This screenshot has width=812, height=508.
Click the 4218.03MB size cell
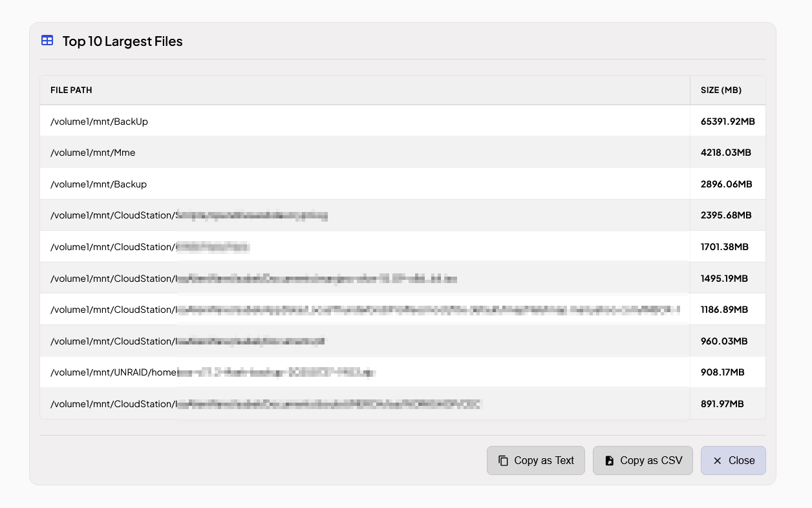tap(728, 153)
